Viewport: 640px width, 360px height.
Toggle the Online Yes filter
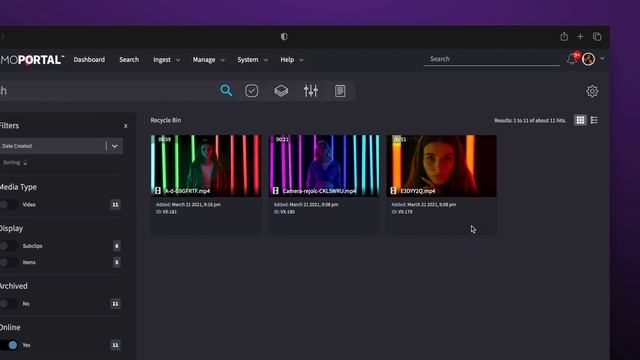point(8,345)
